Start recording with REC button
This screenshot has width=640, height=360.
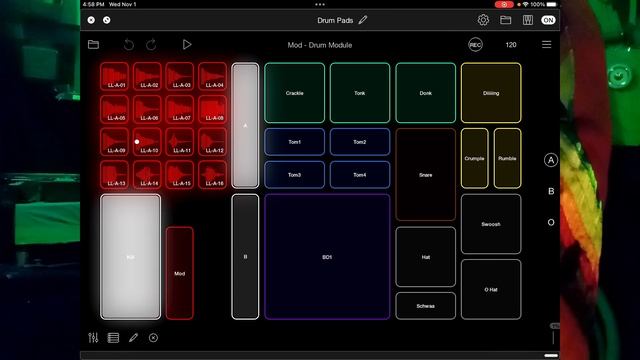[x=475, y=45]
